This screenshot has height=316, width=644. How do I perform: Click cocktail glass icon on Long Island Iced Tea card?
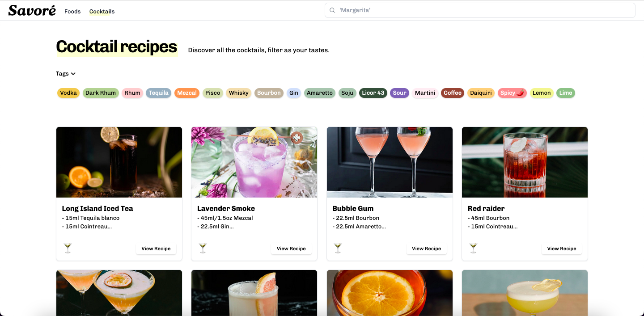pos(68,248)
